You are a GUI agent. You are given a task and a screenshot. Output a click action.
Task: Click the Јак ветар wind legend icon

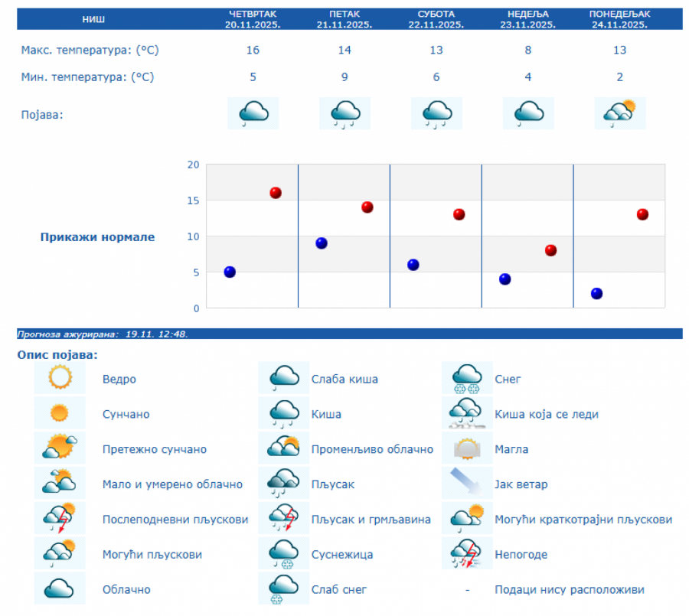[x=467, y=484]
